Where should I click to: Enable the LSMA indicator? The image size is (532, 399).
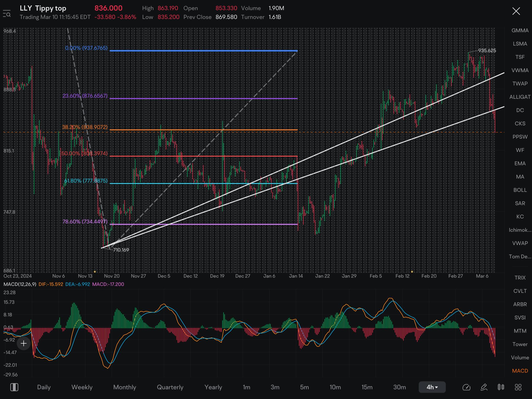tap(520, 44)
